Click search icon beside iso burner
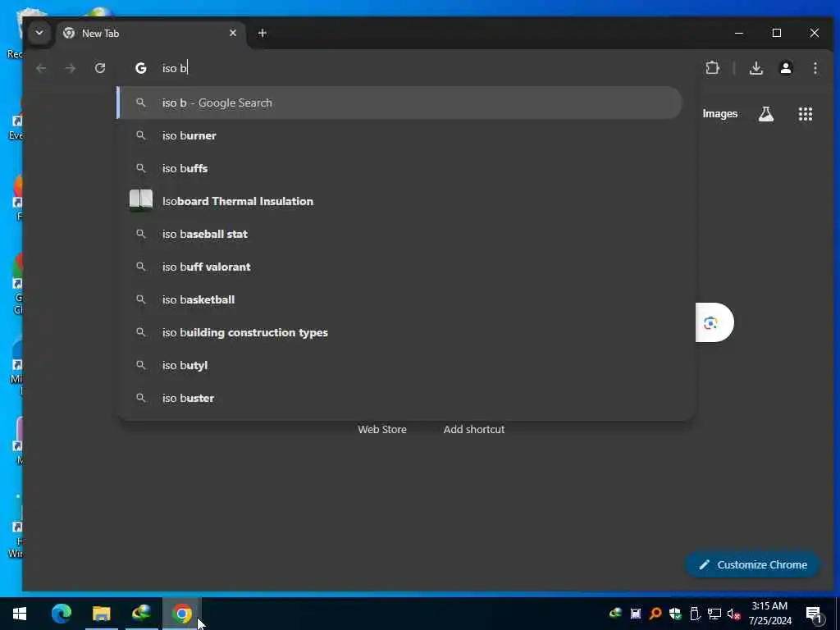This screenshot has width=840, height=630. point(141,135)
